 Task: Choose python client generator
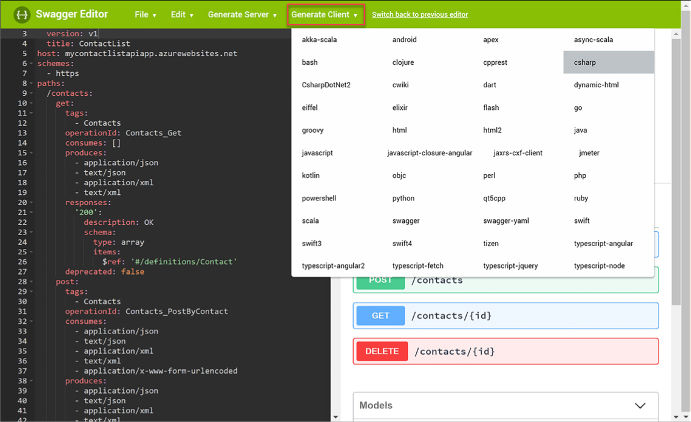click(403, 198)
